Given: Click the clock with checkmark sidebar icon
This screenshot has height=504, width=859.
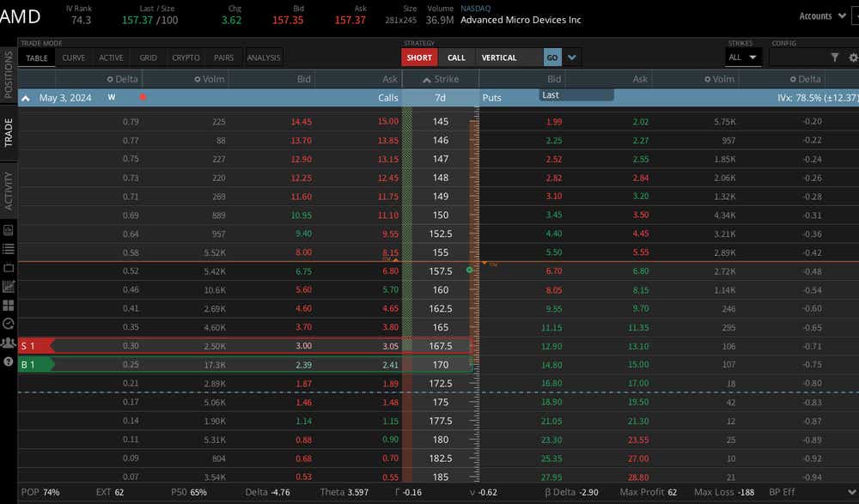Looking at the screenshot, I should pyautogui.click(x=9, y=324).
